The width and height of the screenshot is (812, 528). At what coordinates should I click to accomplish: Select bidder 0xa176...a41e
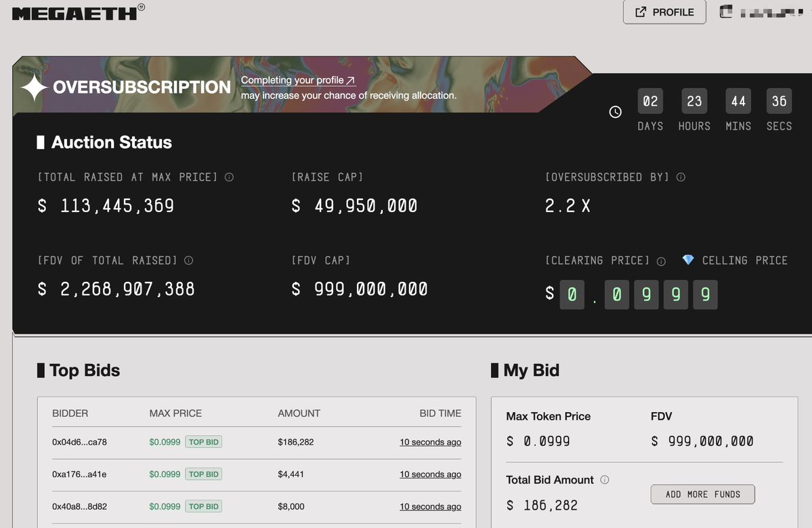click(79, 474)
